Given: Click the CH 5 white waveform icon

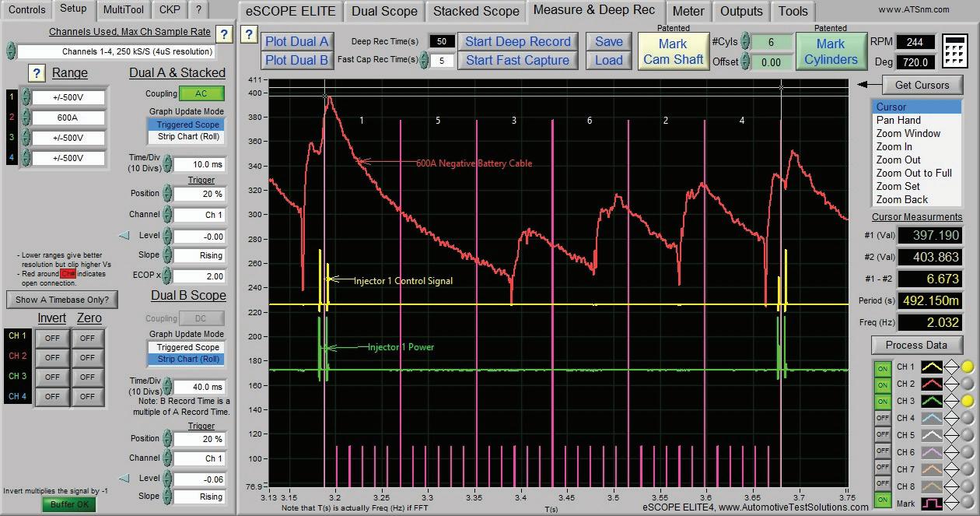Looking at the screenshot, I should click(932, 435).
